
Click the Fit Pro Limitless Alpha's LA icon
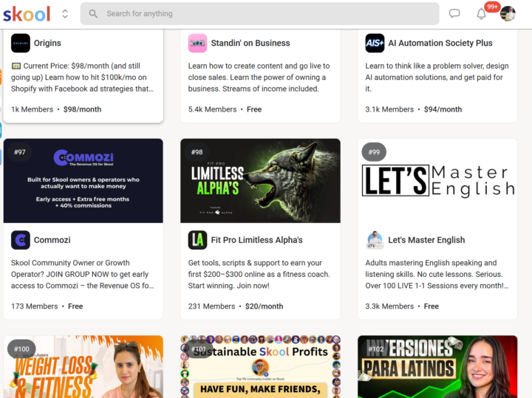pos(197,240)
